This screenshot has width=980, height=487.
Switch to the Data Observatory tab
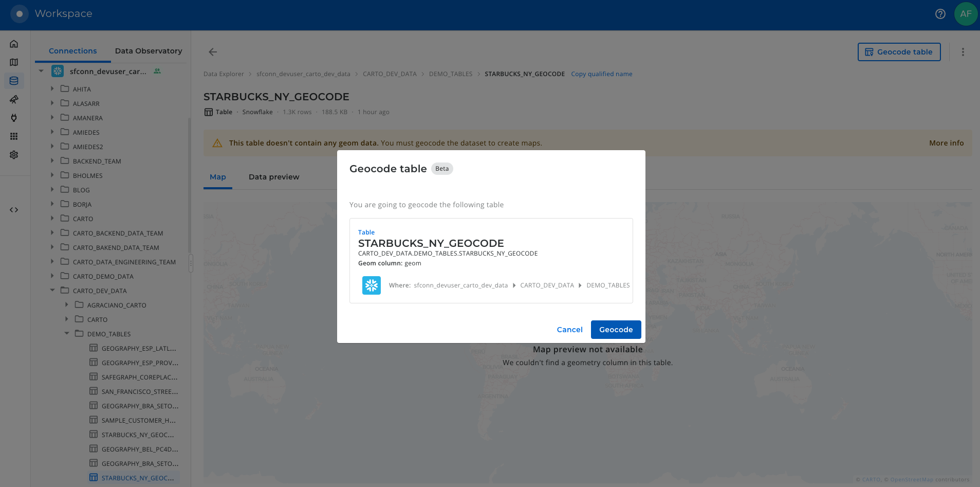149,51
